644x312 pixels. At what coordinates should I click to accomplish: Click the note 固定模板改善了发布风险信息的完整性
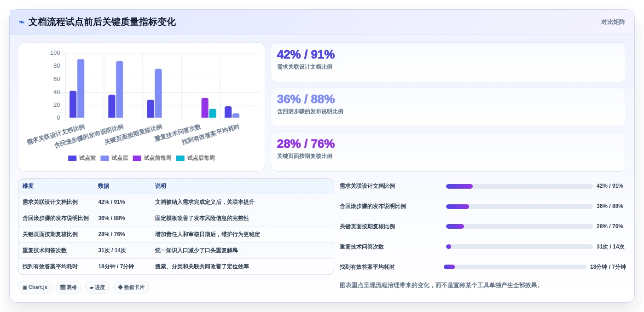202,219
